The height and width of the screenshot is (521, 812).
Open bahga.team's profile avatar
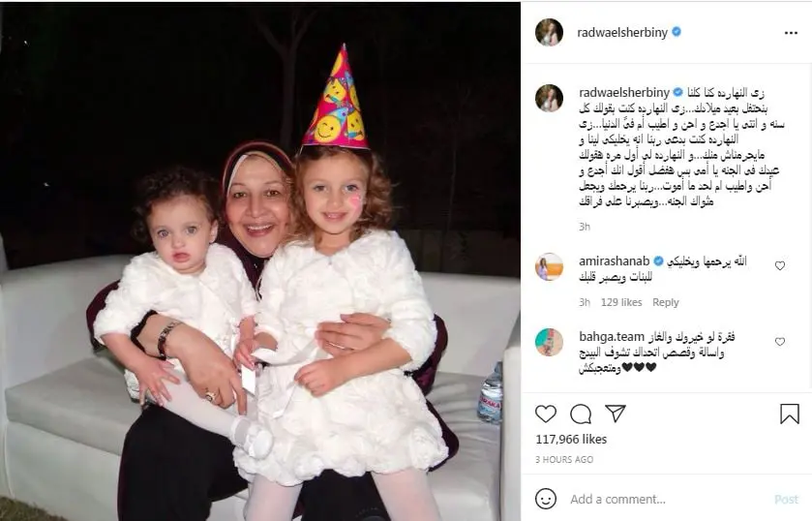click(x=549, y=342)
